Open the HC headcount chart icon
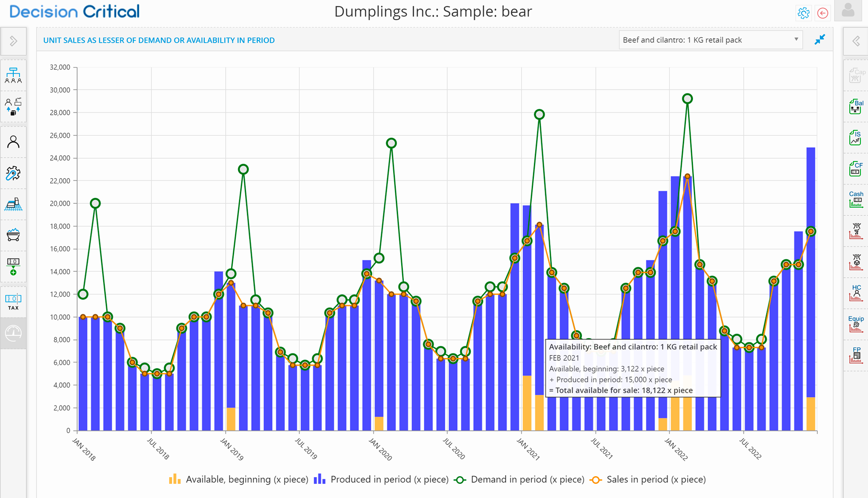868x498 pixels. pyautogui.click(x=856, y=293)
